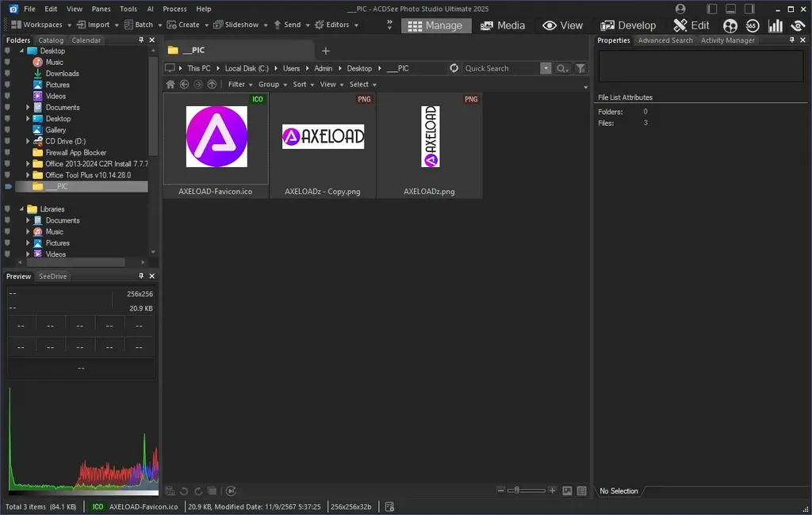Viewport: 812px width, 515px height.
Task: Click the minus zoom-out thumbnail button
Action: click(500, 490)
